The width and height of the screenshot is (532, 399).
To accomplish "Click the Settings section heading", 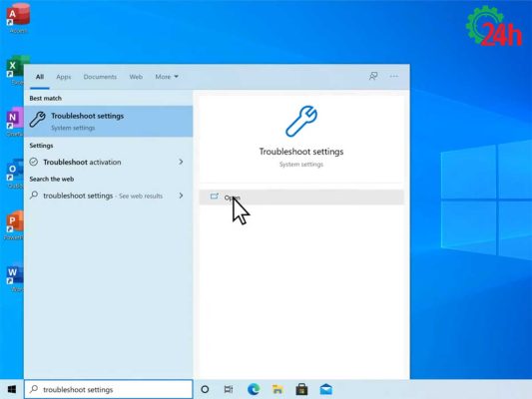I will [41, 146].
